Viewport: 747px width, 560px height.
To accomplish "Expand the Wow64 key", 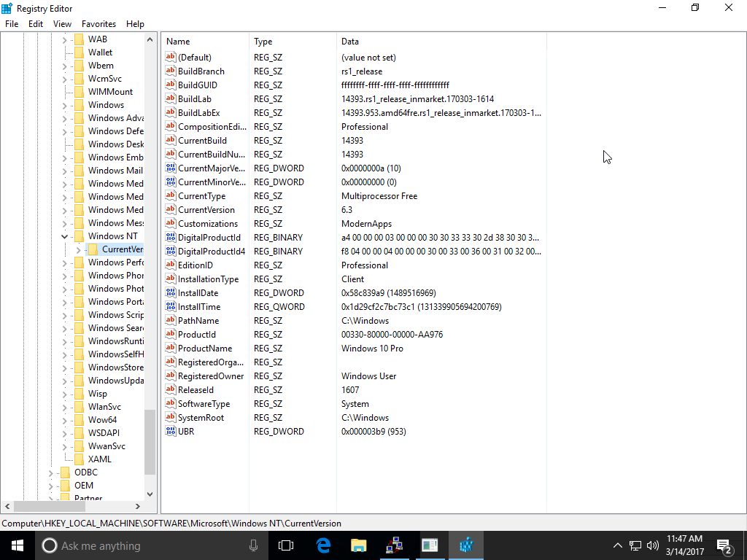I will (x=65, y=420).
